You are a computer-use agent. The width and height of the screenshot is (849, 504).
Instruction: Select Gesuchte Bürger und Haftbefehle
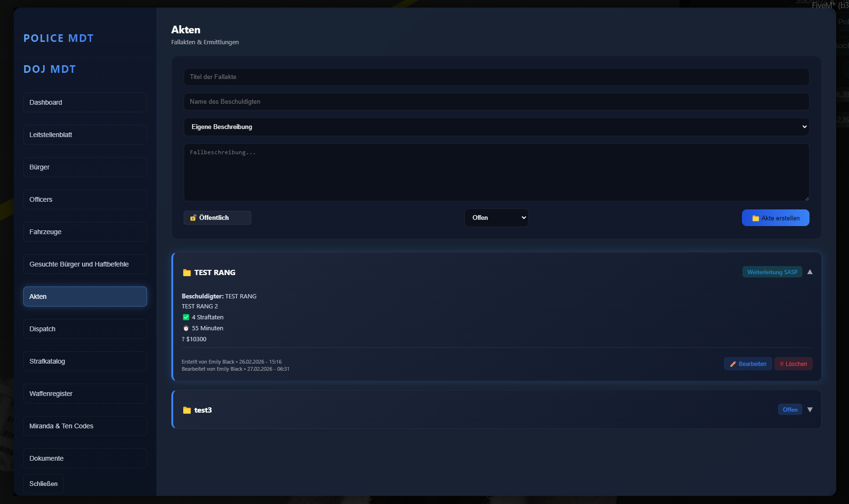(85, 264)
